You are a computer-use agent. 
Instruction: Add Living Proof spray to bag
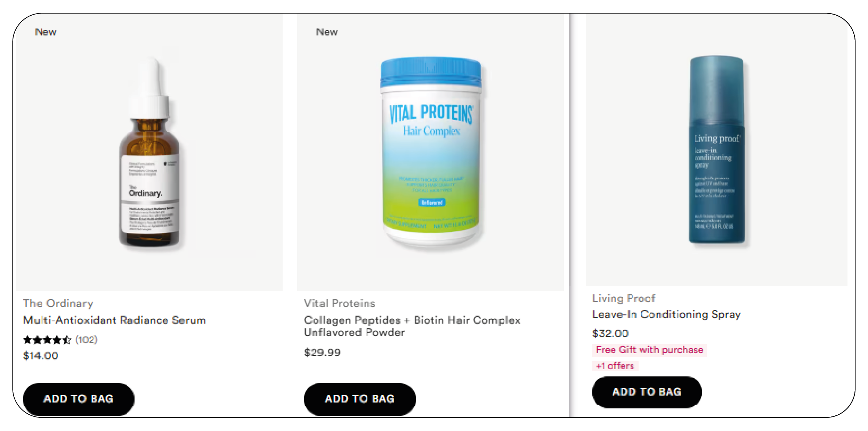pyautogui.click(x=647, y=392)
